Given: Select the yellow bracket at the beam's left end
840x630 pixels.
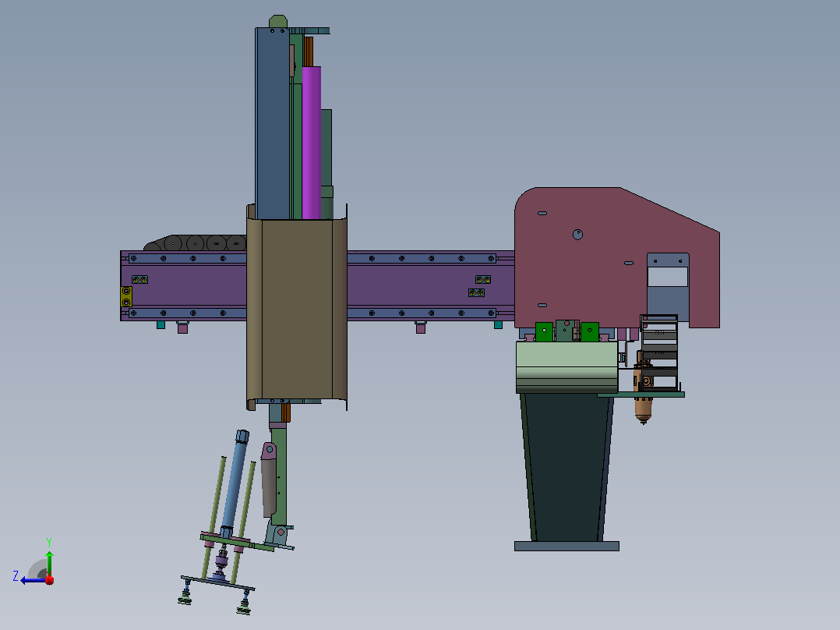Looking at the screenshot, I should pyautogui.click(x=126, y=296).
